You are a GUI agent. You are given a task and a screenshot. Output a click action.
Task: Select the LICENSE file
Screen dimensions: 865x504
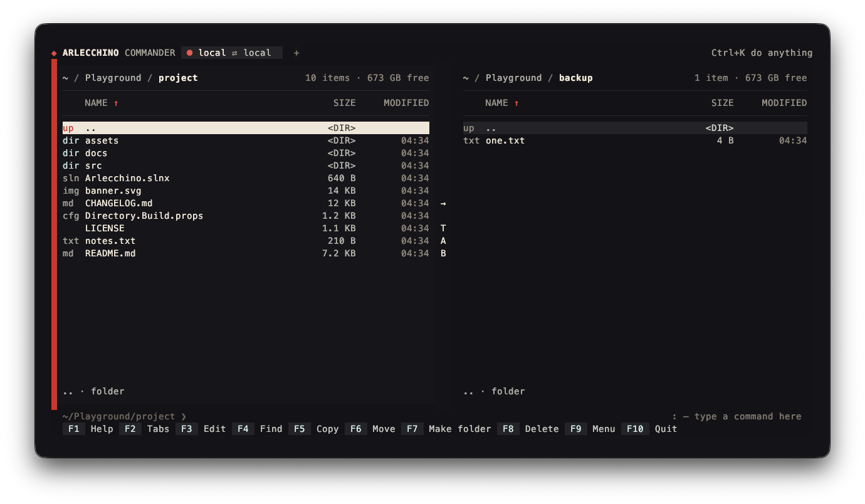point(246,228)
